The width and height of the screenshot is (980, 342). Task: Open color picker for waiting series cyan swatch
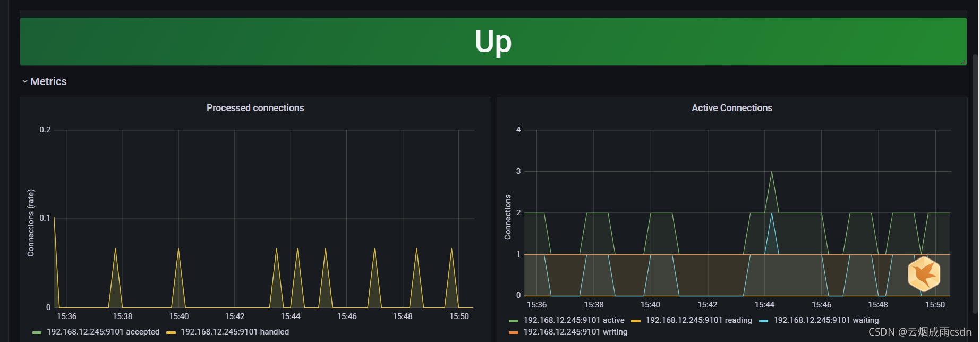click(x=763, y=321)
